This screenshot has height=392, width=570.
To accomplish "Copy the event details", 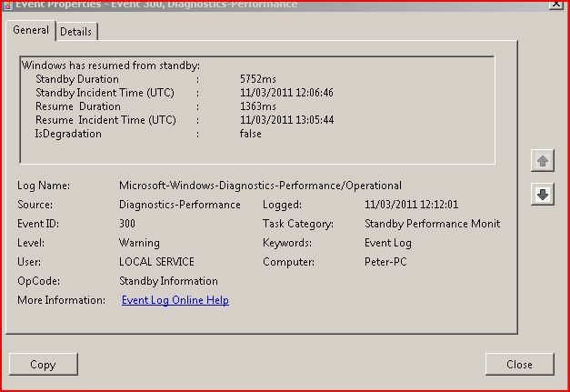I will (x=44, y=365).
